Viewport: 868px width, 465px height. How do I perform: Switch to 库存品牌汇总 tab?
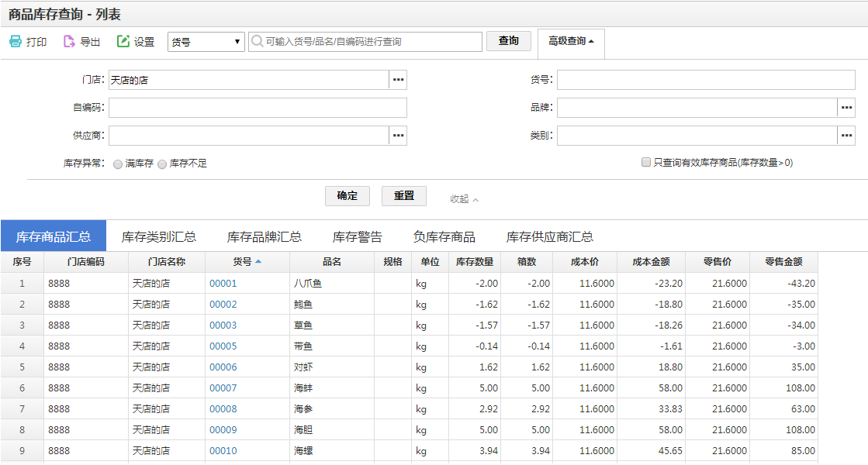[x=264, y=236]
